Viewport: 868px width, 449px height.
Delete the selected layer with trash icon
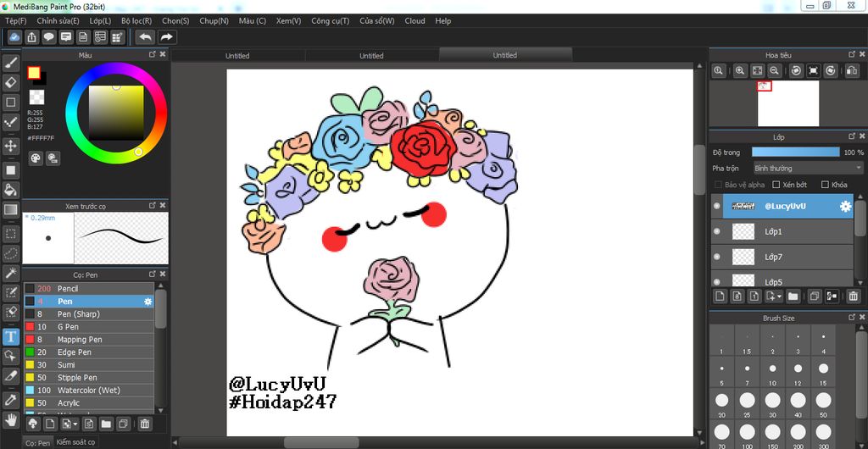coord(853,297)
